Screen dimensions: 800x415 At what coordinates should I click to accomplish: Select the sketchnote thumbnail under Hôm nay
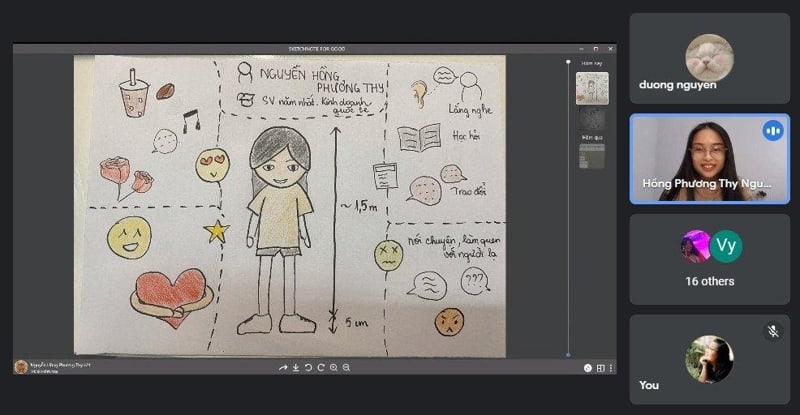pos(592,87)
